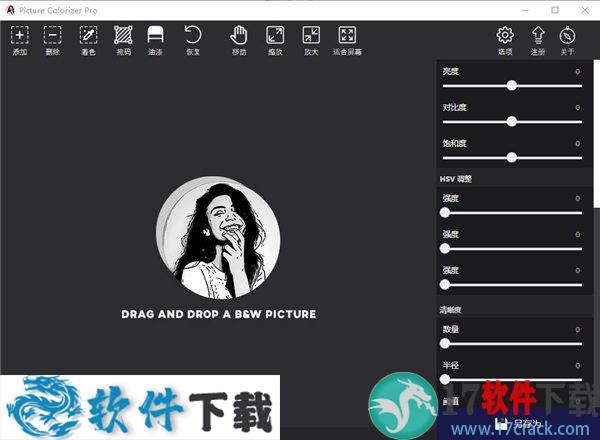
Task: Select the 删除 (remove region) tool
Action: (52, 40)
